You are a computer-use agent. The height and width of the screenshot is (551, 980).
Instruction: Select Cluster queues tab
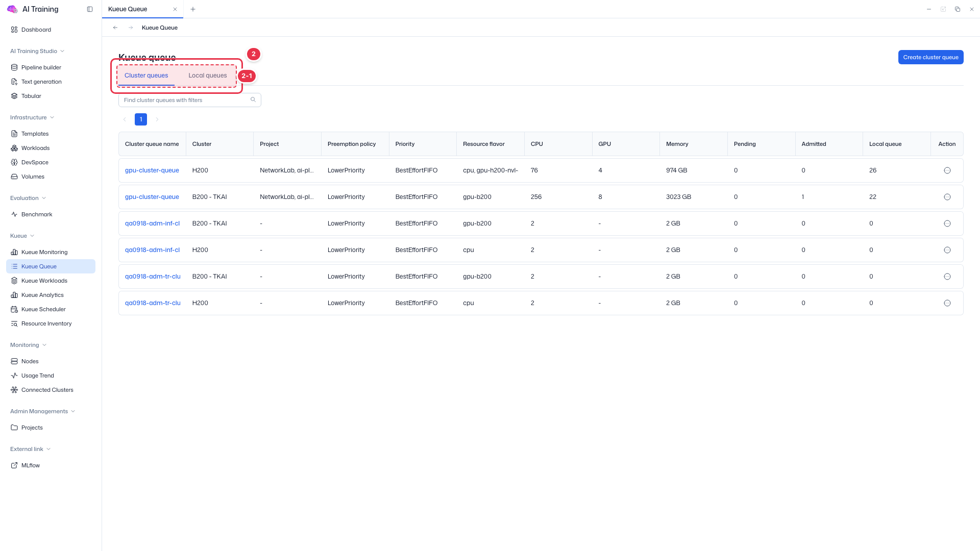point(146,76)
